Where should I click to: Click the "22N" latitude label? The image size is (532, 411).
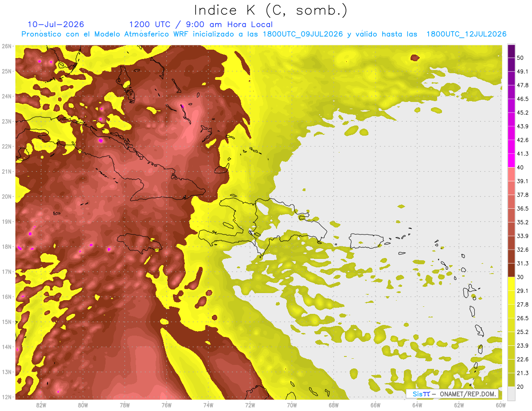[x=6, y=146]
